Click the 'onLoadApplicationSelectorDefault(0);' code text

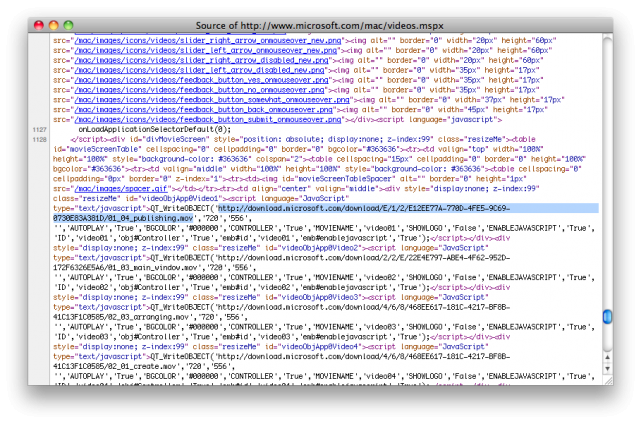click(155, 129)
